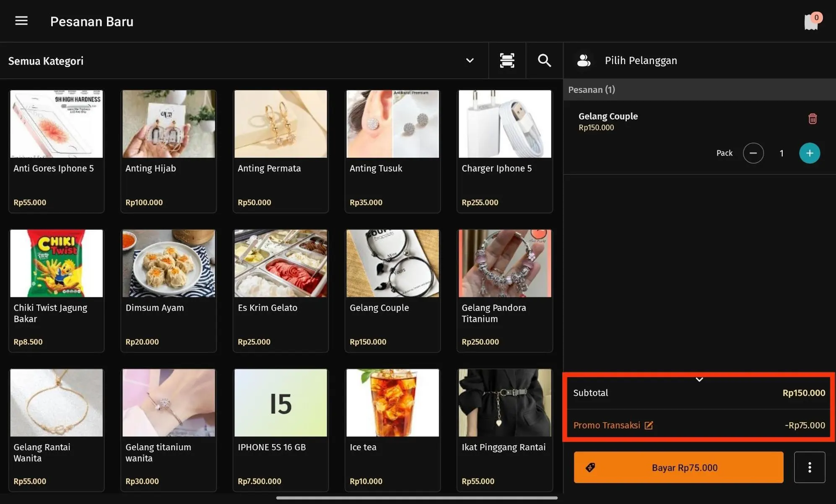Open product search magnifier
836x504 pixels.
click(x=544, y=61)
